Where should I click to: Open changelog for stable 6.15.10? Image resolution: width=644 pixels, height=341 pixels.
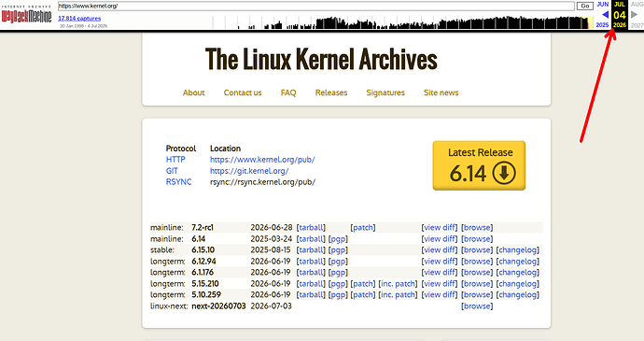[517, 250]
